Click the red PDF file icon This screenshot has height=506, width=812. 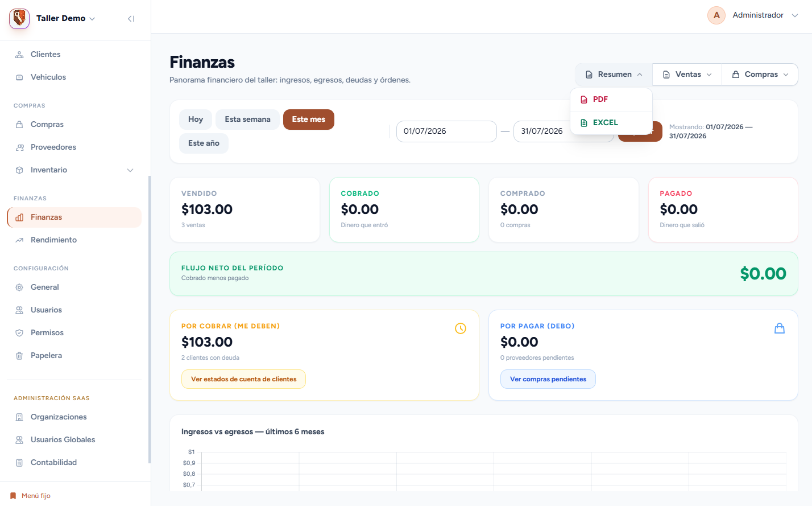(x=584, y=100)
